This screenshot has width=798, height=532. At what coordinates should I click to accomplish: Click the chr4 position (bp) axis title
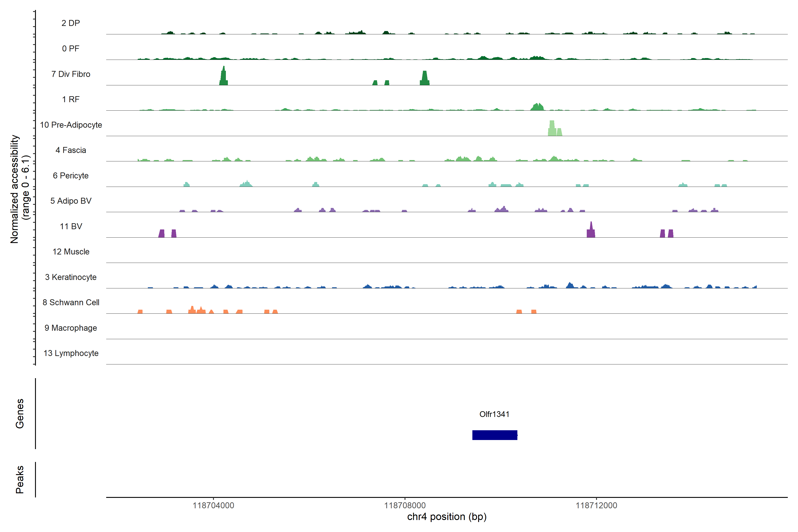click(x=446, y=517)
